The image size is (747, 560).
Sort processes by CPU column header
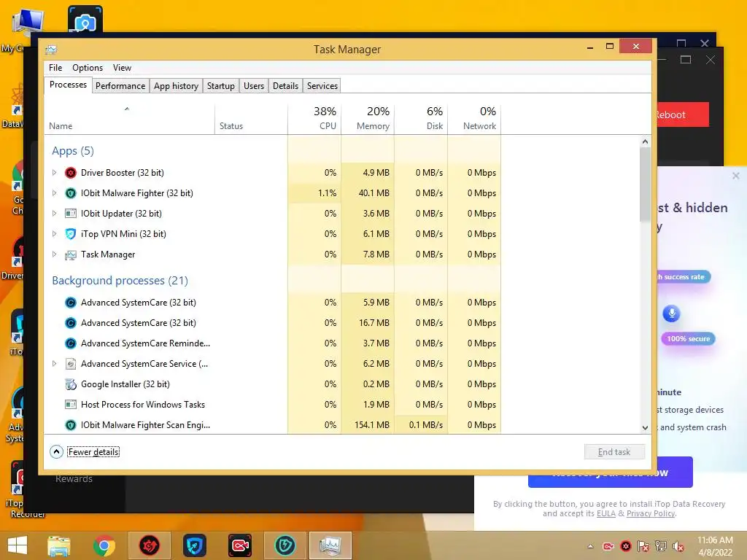pyautogui.click(x=314, y=119)
